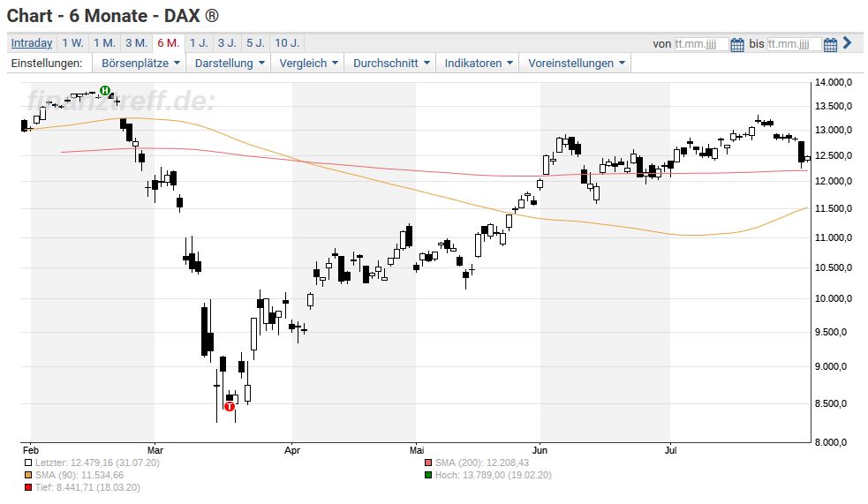
Task: Click the 'Mar' x-axis label
Action: point(155,450)
